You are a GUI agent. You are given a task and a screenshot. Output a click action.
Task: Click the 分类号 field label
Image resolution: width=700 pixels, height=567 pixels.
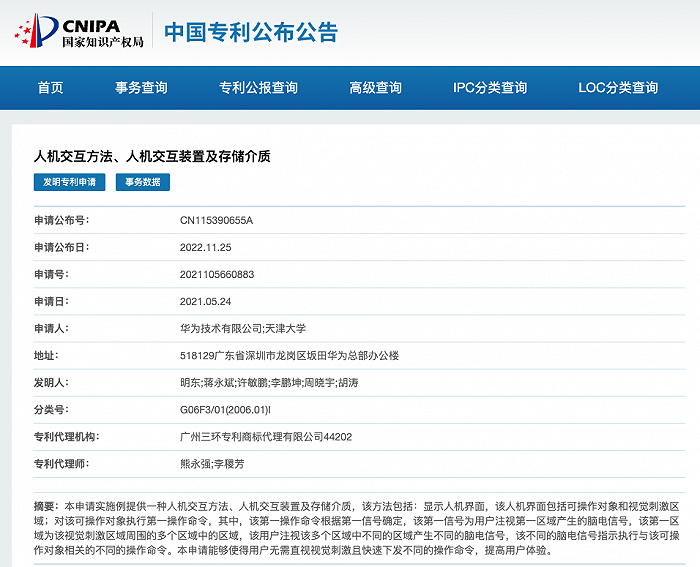[51, 410]
